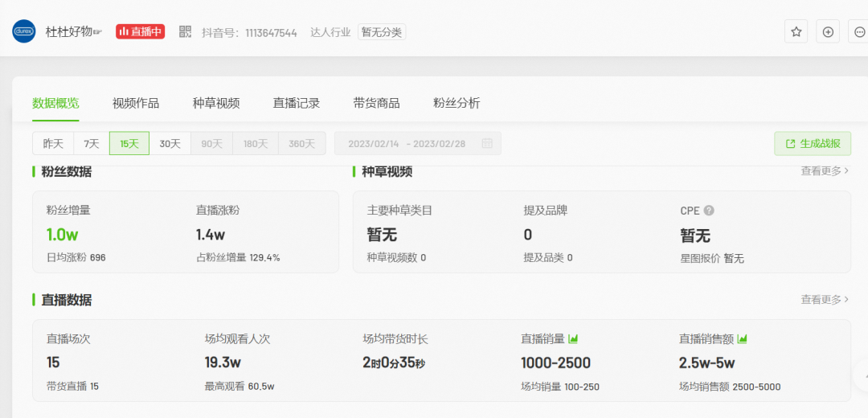Click the CPE help question mark icon
Viewport: 868px width, 418px height.
[x=709, y=211]
